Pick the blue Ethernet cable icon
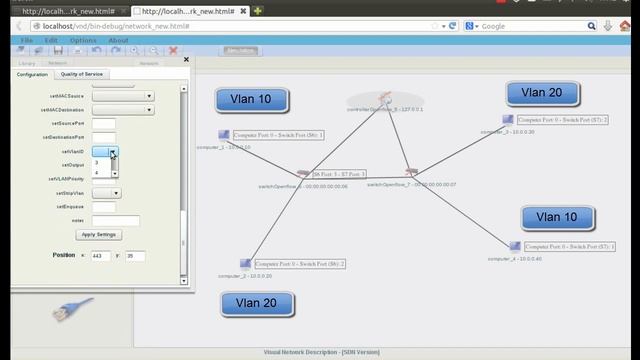The width and height of the screenshot is (640, 360). [73, 309]
